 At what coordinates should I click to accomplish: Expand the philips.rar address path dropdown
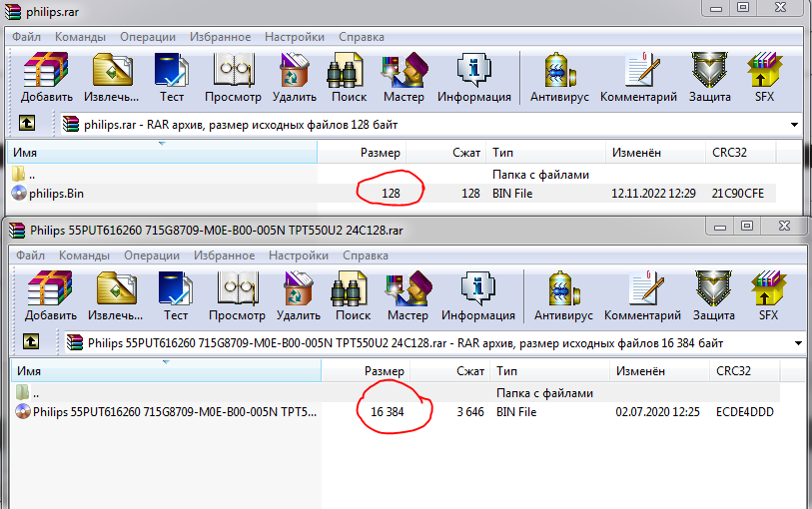[x=794, y=125]
